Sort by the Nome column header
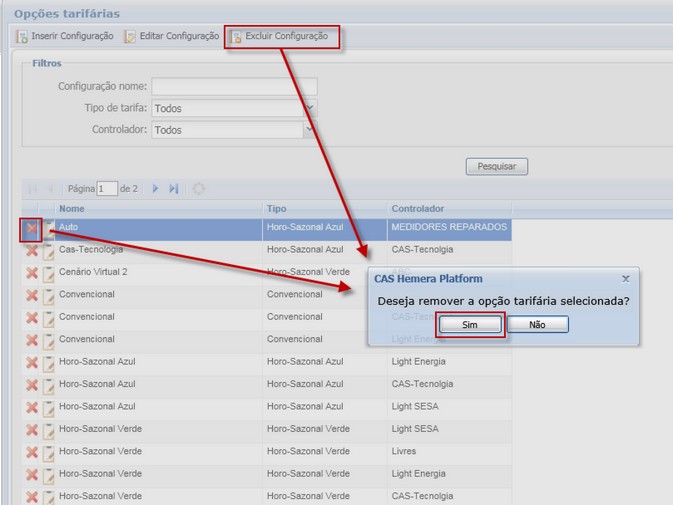The width and height of the screenshot is (673, 505). [x=72, y=209]
